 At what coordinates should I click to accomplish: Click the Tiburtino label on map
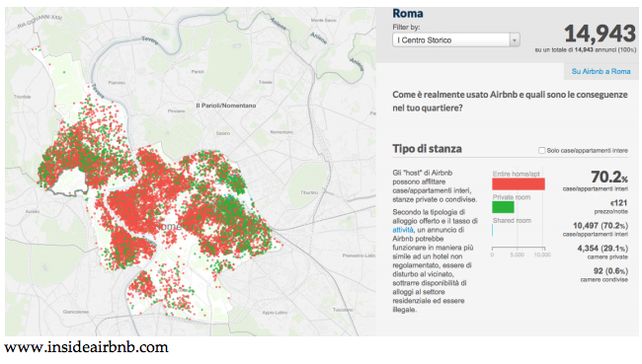pyautogui.click(x=309, y=192)
